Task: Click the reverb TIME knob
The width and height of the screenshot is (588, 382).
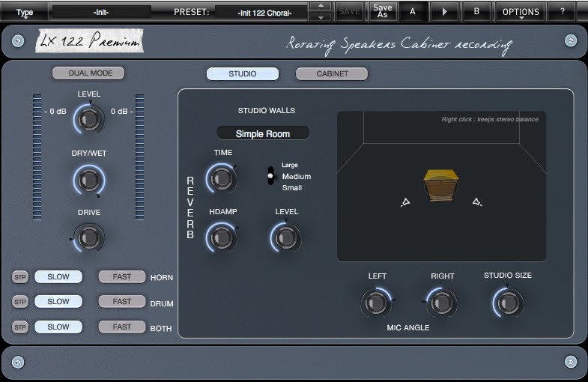Action: pos(221,178)
